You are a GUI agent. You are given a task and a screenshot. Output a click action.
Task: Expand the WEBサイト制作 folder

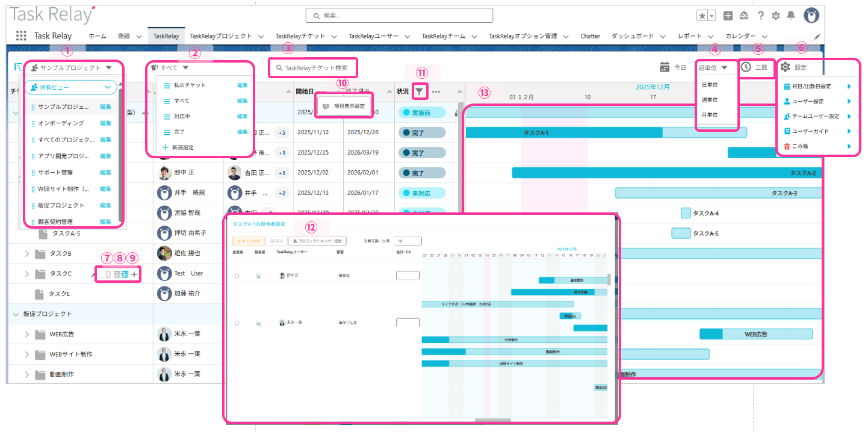[26, 354]
